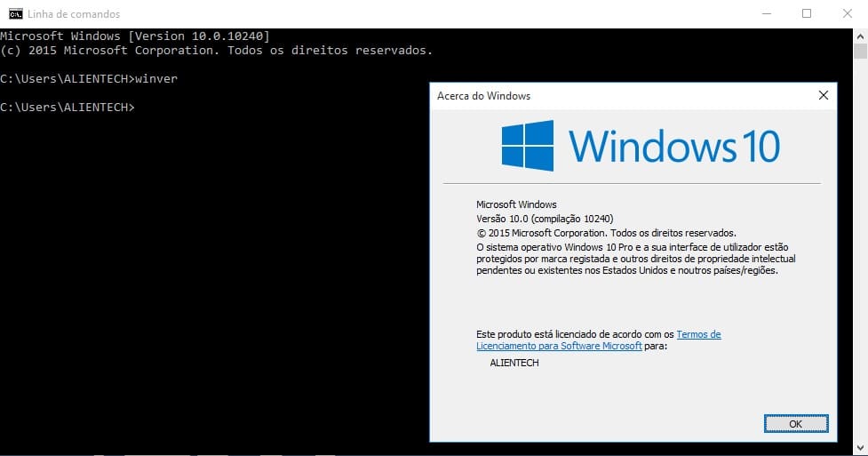Open the Termos de Licenciamento link
This screenshot has width=868, height=456.
tap(599, 340)
